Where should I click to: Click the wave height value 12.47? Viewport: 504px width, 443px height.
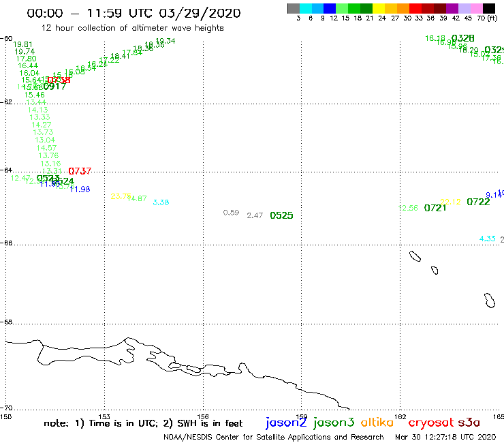point(20,178)
